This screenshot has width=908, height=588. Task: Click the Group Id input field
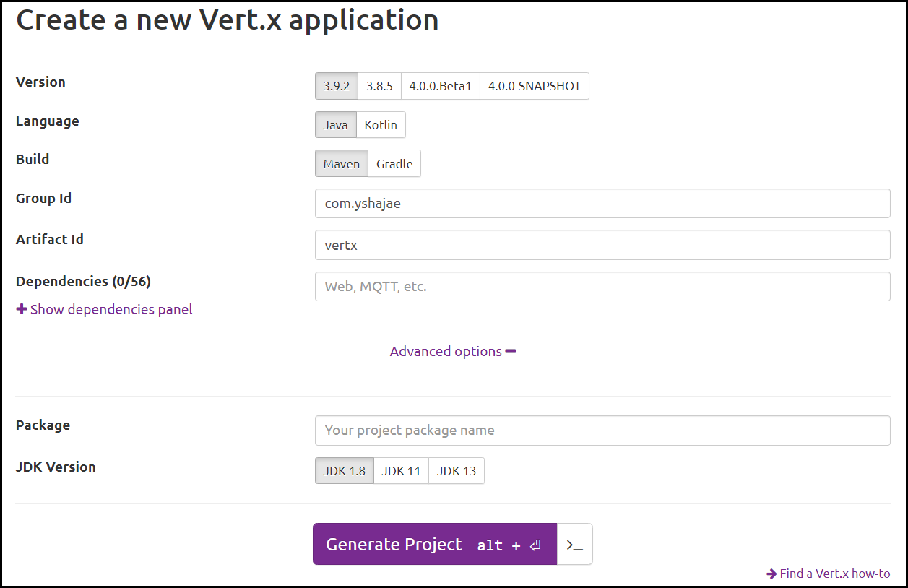[x=602, y=203]
